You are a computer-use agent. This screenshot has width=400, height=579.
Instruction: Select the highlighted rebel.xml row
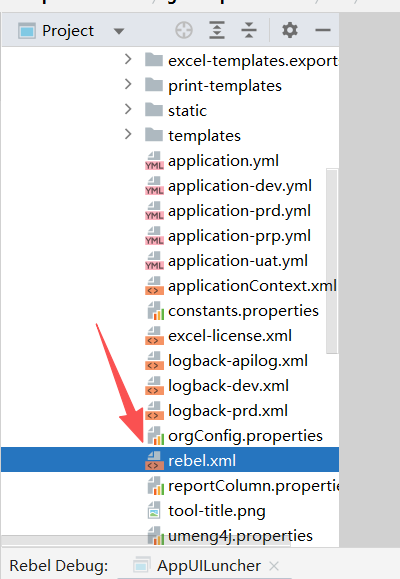pyautogui.click(x=170, y=460)
